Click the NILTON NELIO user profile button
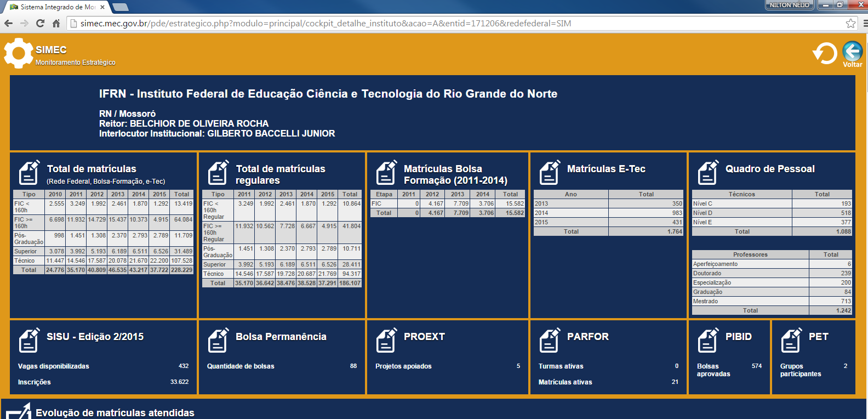This screenshot has height=419, width=868. click(789, 5)
